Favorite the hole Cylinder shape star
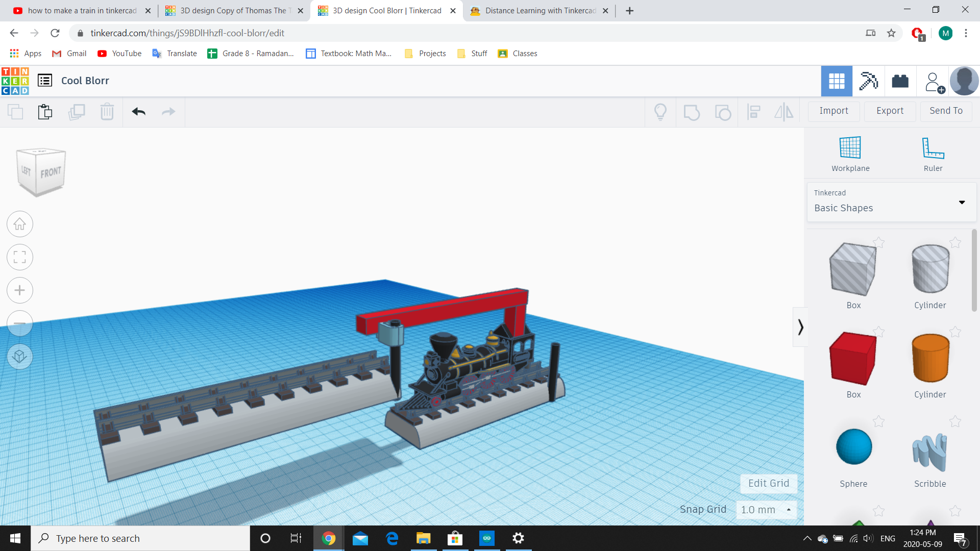Viewport: 980px width, 551px height. tap(955, 243)
